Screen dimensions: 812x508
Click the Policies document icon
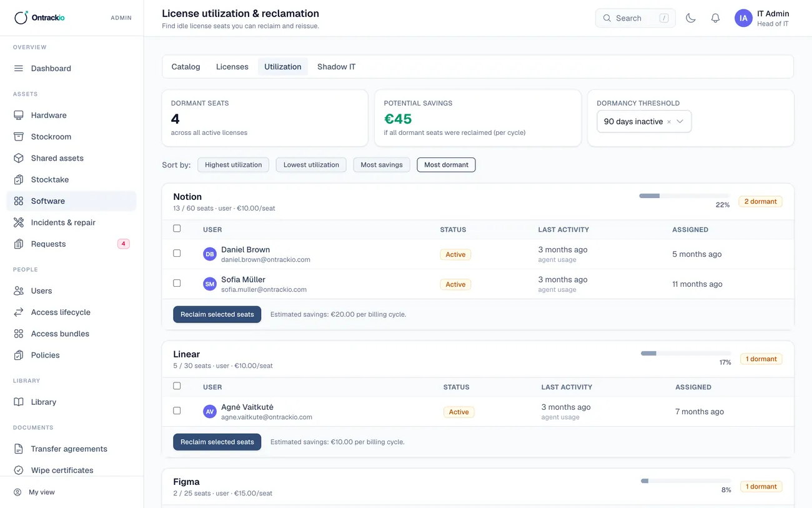19,356
